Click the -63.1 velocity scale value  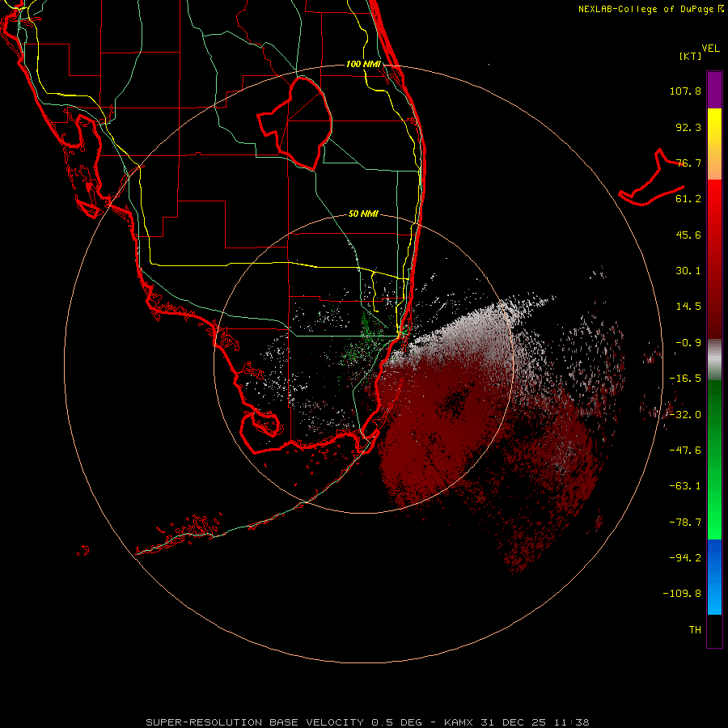[x=685, y=486]
